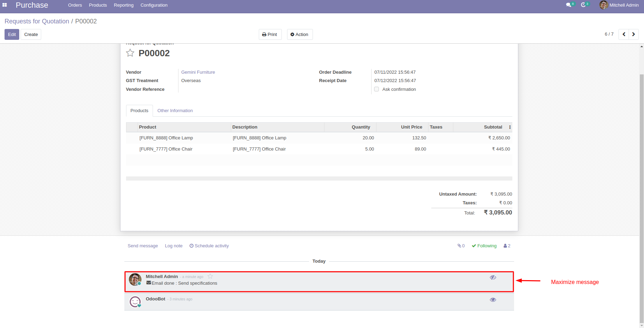This screenshot has width=644, height=328.
Task: Open the Action dropdown
Action: pyautogui.click(x=300, y=34)
